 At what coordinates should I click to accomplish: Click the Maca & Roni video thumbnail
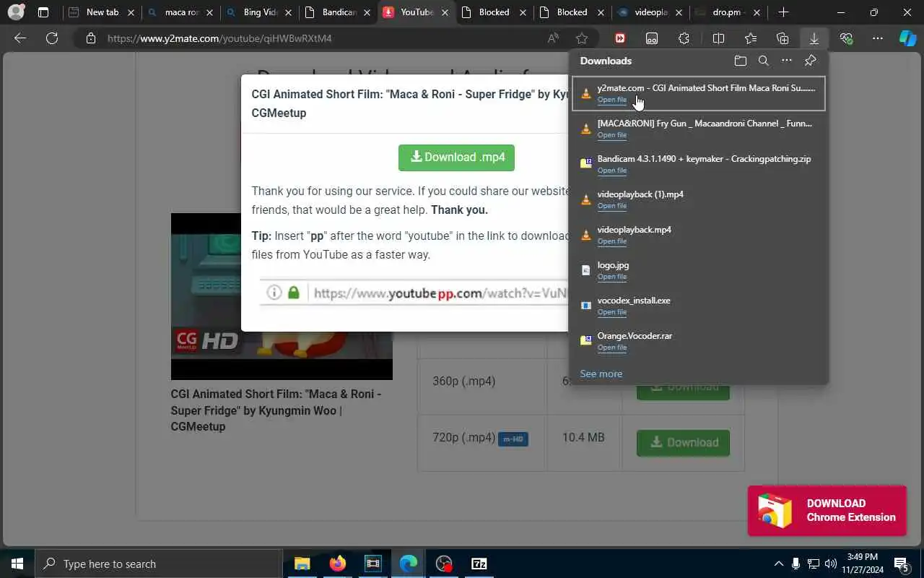click(282, 296)
